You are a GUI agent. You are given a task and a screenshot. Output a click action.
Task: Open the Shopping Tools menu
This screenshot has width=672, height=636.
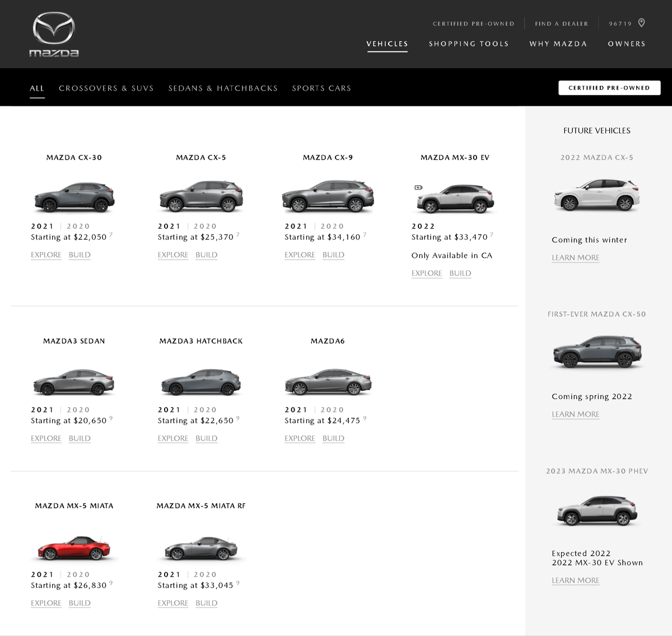tap(469, 44)
